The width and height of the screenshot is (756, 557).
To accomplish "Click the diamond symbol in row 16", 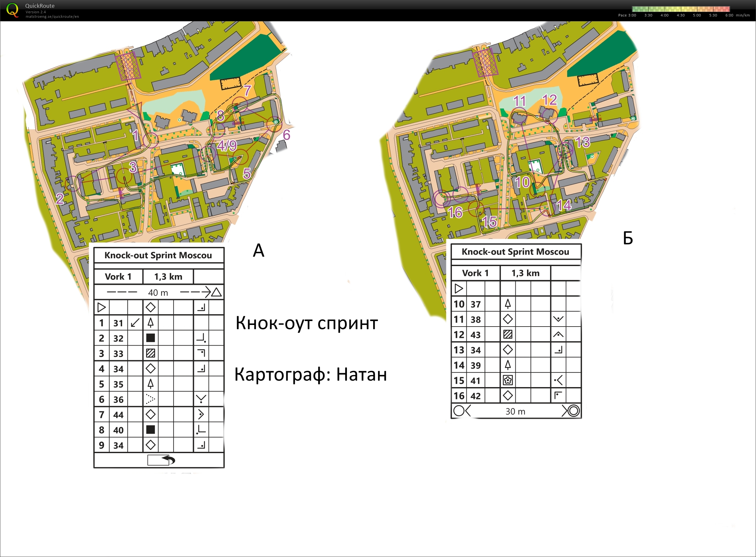I will click(x=508, y=395).
